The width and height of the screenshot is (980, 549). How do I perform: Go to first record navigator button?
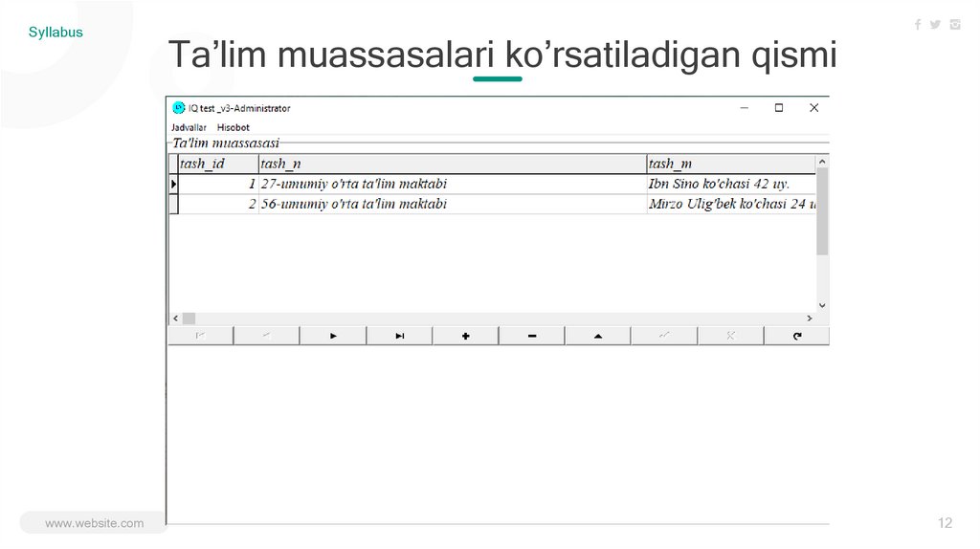tap(200, 336)
